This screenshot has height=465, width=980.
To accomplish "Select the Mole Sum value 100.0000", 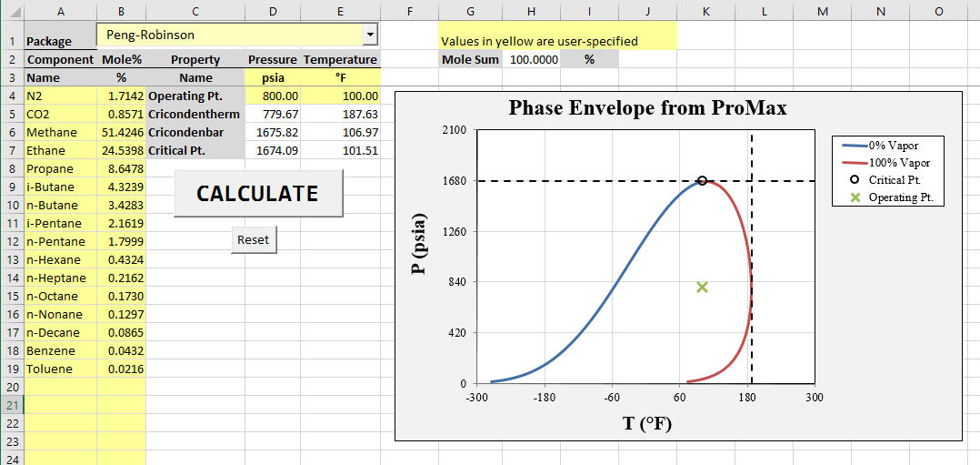I will point(531,60).
